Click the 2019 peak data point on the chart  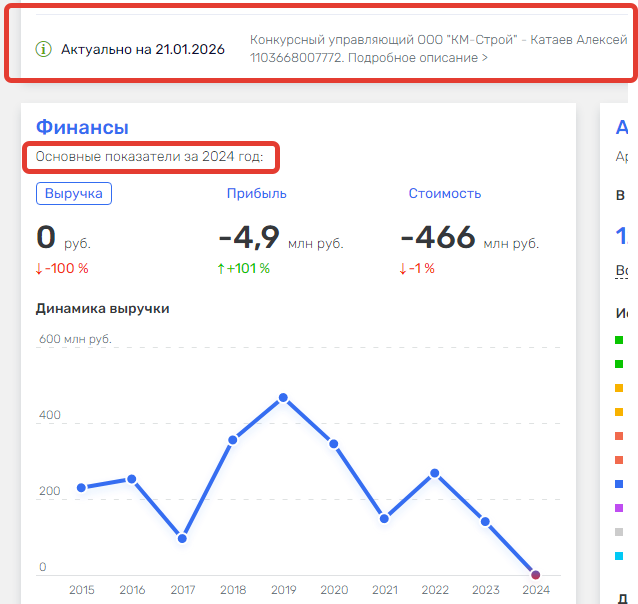coord(283,398)
